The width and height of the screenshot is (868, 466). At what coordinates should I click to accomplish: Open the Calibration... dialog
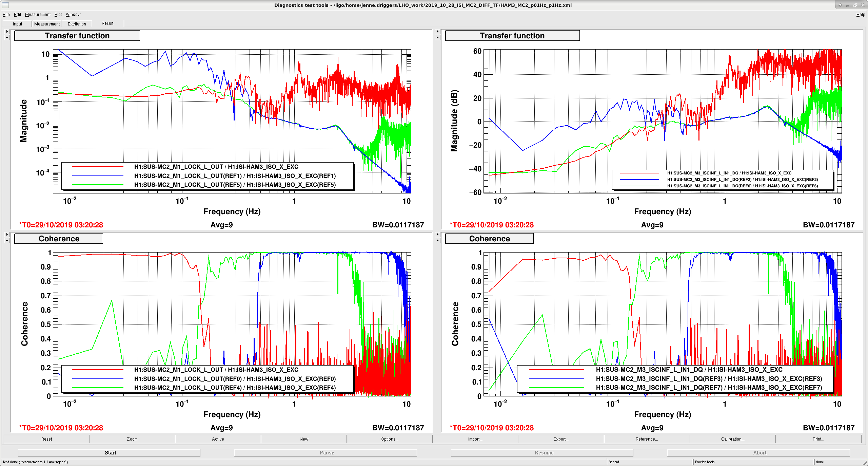click(x=732, y=439)
